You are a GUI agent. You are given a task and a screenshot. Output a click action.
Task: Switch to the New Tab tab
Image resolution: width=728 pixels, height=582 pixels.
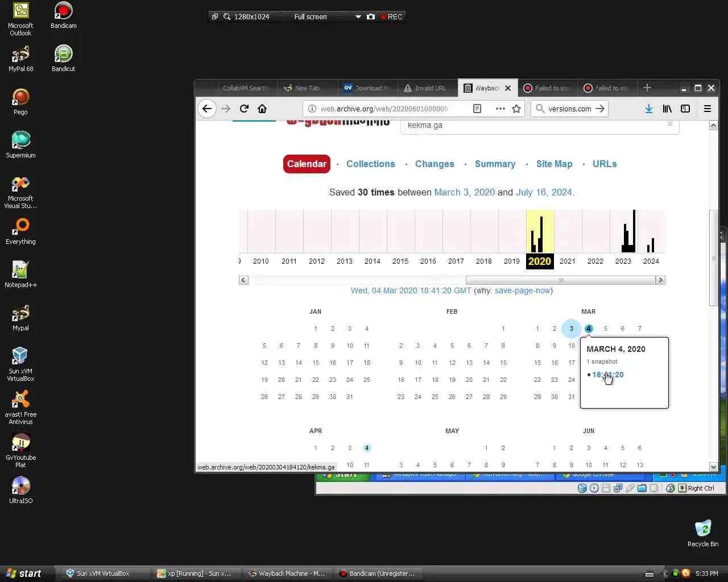307,88
